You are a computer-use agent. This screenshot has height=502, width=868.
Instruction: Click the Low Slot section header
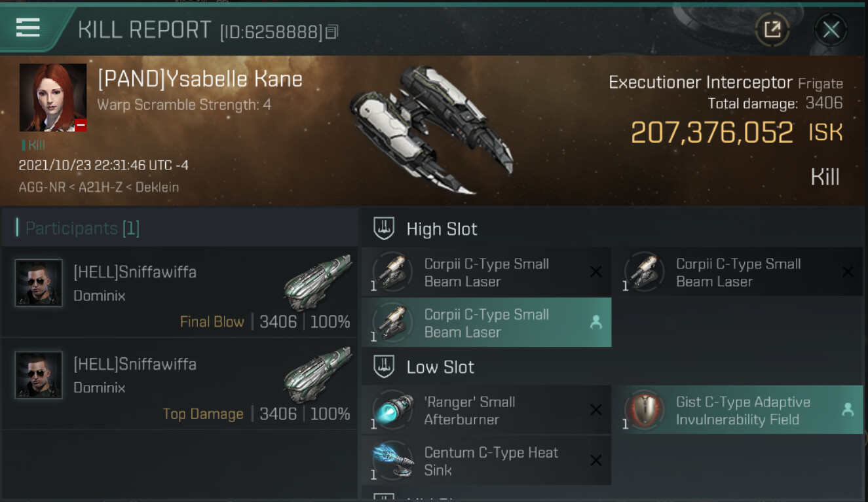point(440,367)
